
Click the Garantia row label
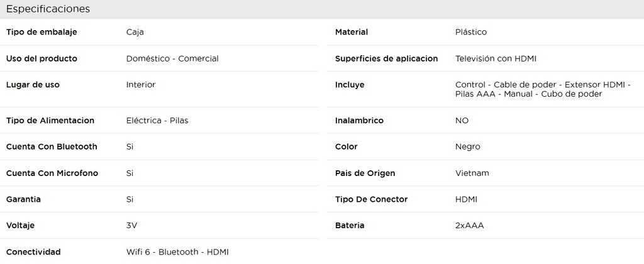point(23,199)
